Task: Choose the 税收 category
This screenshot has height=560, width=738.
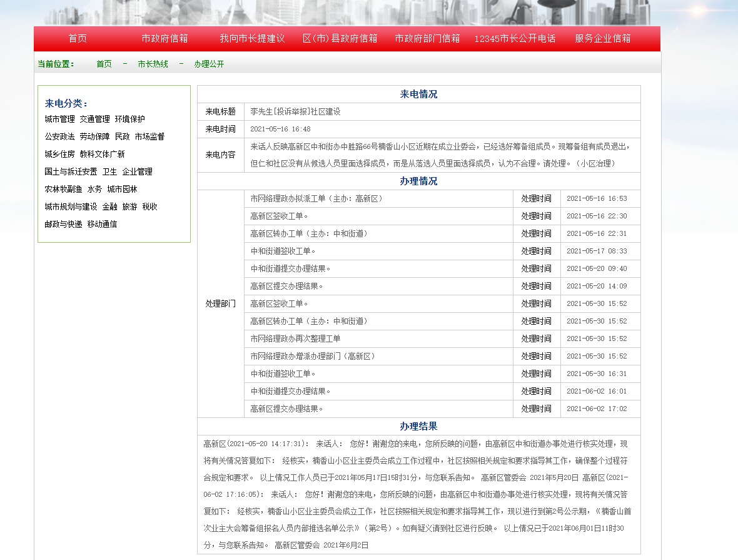Action: (149, 206)
